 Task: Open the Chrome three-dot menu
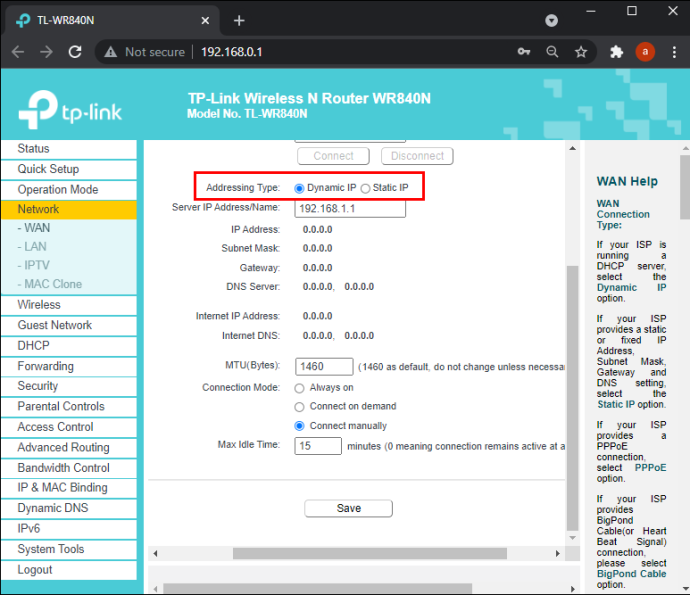(x=674, y=52)
